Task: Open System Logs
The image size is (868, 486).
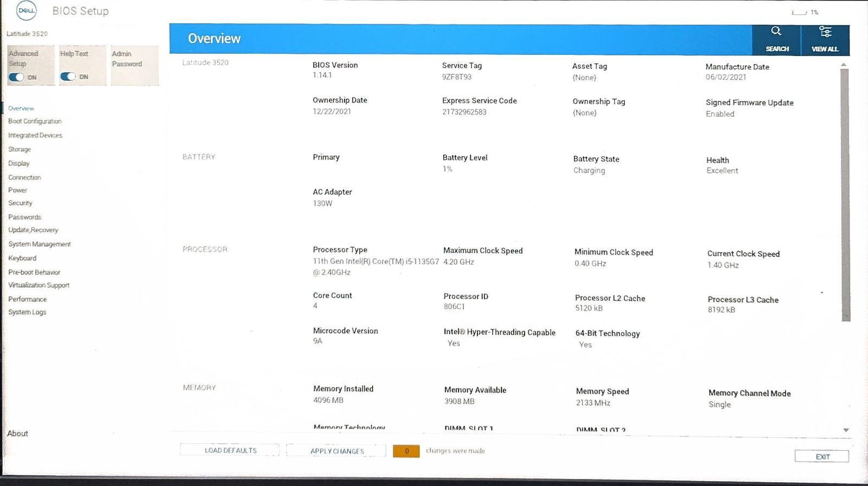Action: coord(27,312)
